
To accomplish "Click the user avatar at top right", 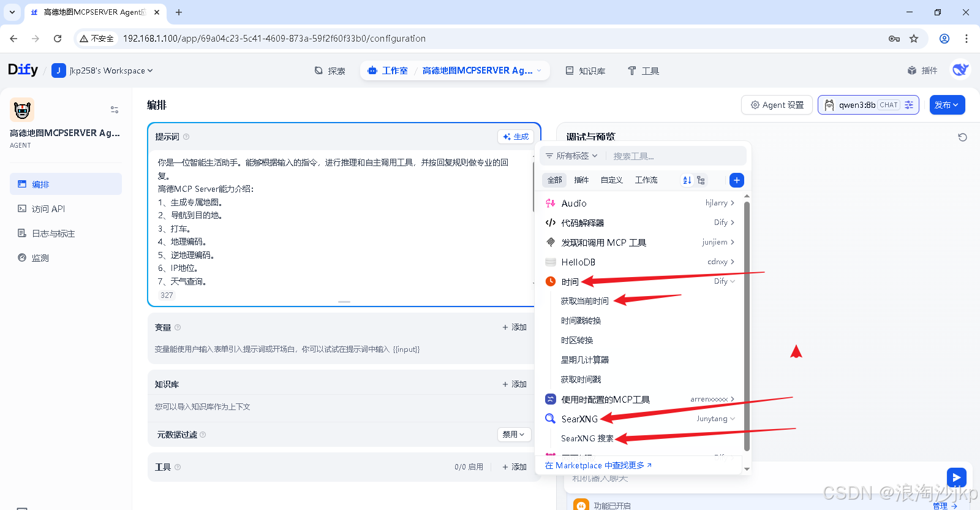I will pos(960,70).
